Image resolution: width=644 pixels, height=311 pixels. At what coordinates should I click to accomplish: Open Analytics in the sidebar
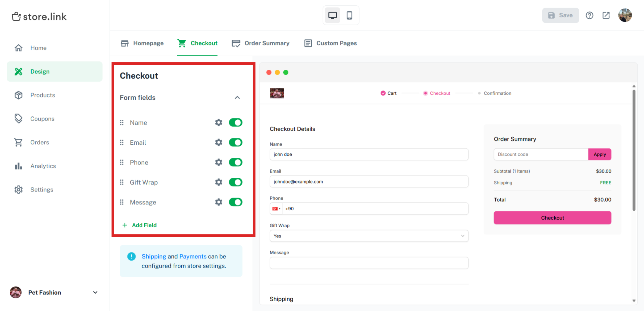43,166
